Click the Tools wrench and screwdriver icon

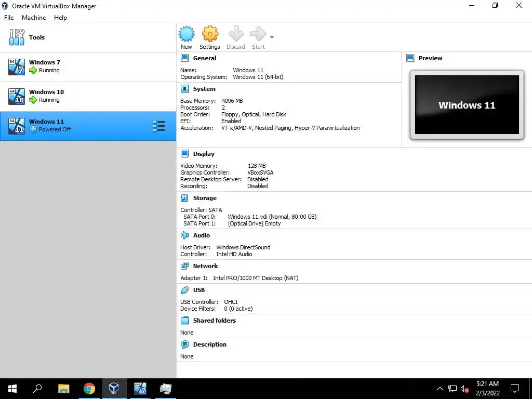[17, 37]
